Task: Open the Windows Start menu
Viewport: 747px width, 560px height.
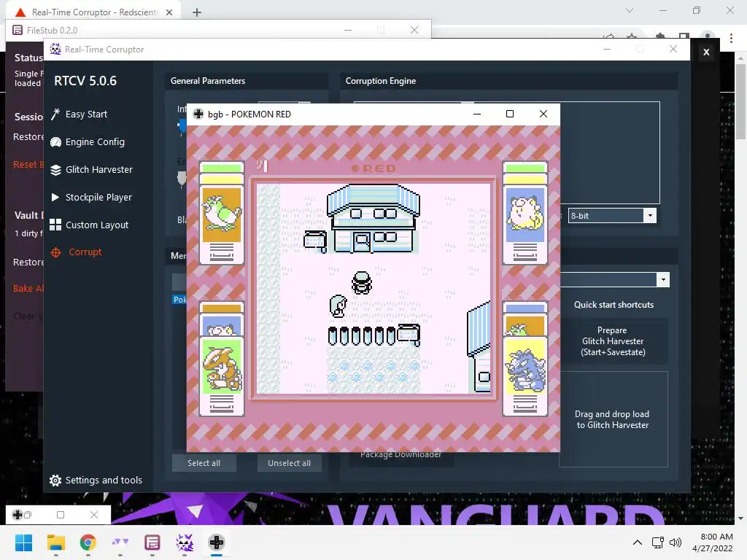Action: (x=23, y=542)
